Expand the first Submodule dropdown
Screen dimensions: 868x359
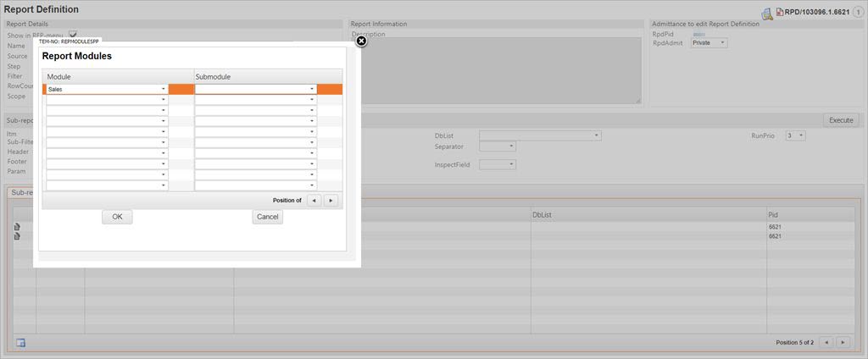(x=311, y=89)
